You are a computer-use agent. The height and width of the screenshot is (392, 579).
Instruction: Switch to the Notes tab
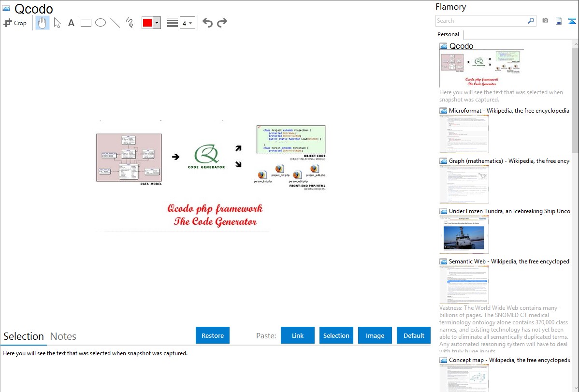[63, 336]
